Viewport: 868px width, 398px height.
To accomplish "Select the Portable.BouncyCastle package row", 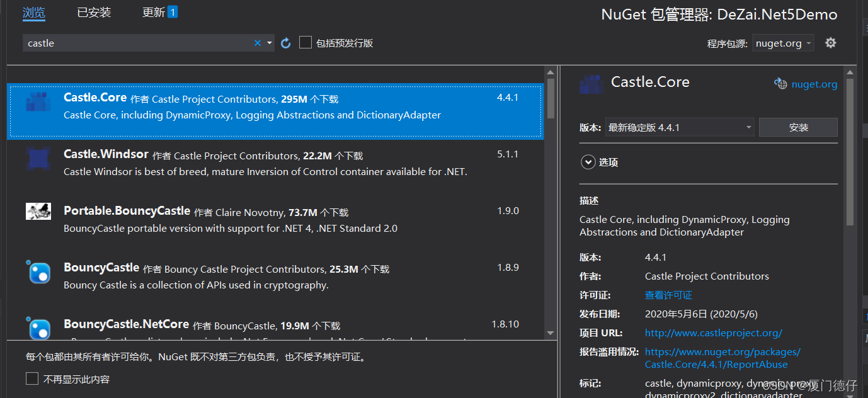I will point(275,224).
